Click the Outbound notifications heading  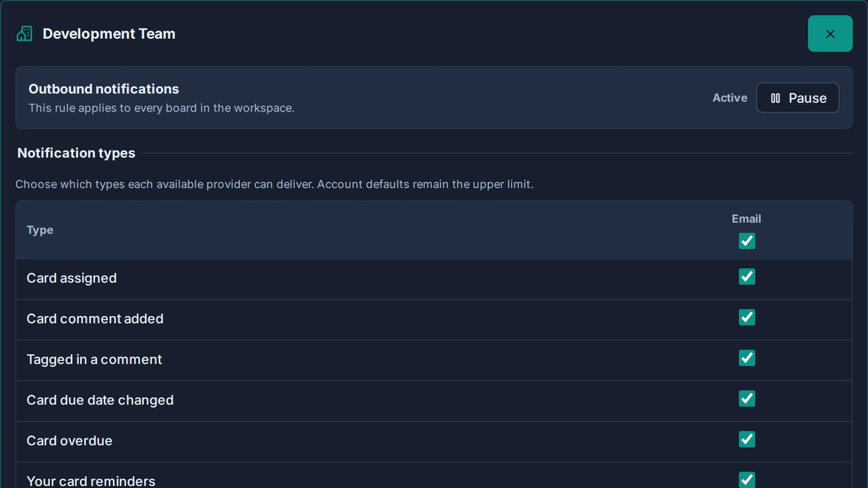(104, 89)
